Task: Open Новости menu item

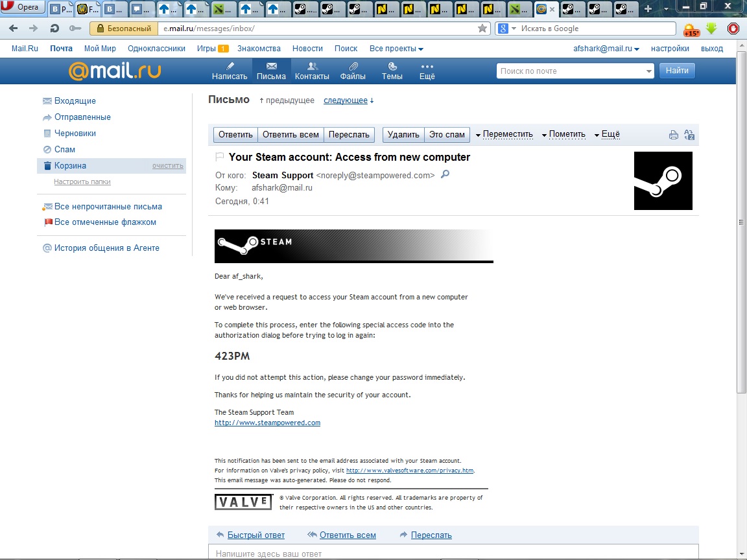Action: coord(307,49)
